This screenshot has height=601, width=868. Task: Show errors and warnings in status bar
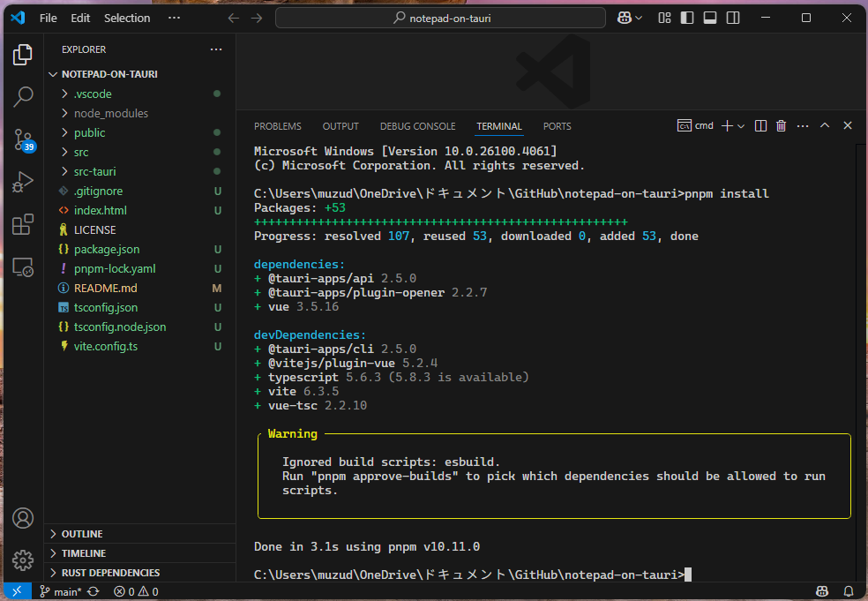click(x=136, y=591)
